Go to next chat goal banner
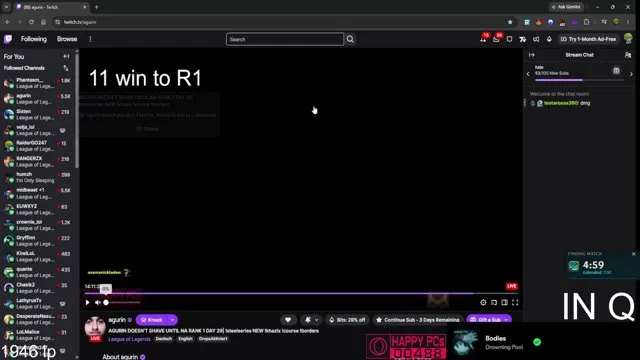The width and height of the screenshot is (640, 360). pos(631,74)
